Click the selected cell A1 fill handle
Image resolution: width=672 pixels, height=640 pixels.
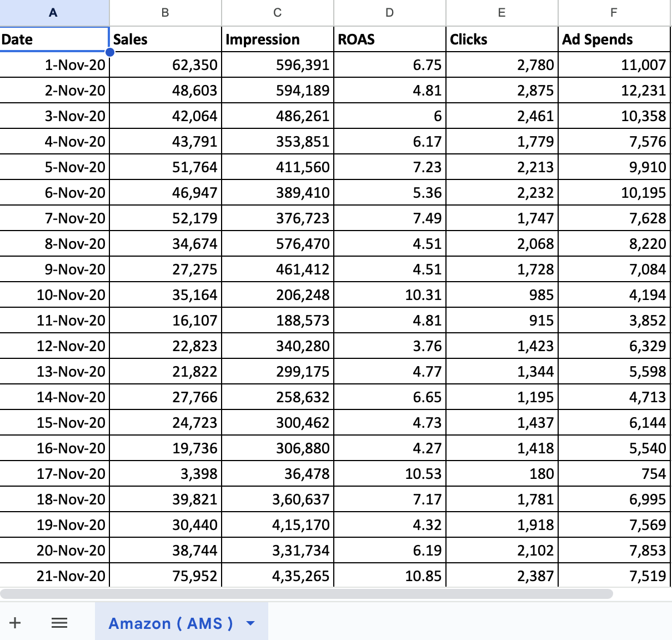point(110,52)
